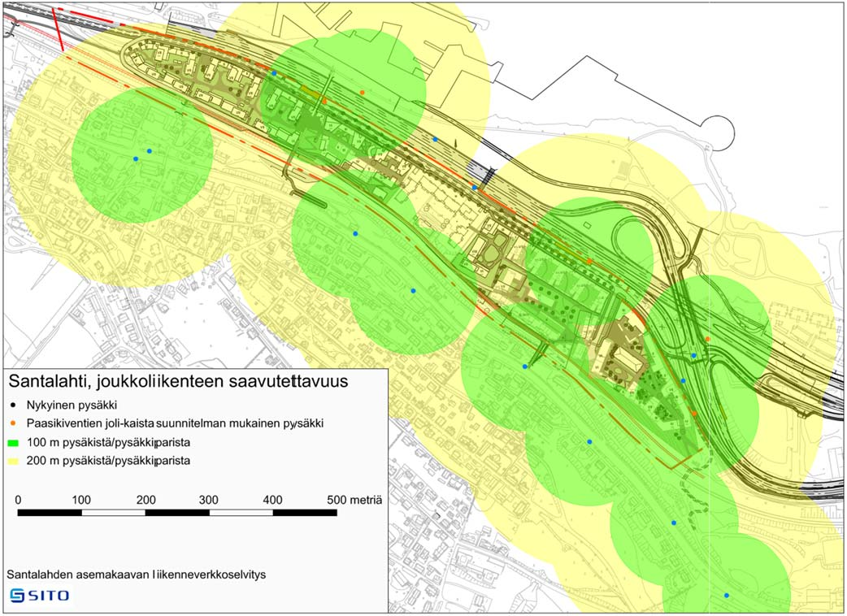Click the title 'Santalahti, joukkoliikenteen saavutettavuus'
Viewport: 847px width, 616px height.
tap(178, 382)
